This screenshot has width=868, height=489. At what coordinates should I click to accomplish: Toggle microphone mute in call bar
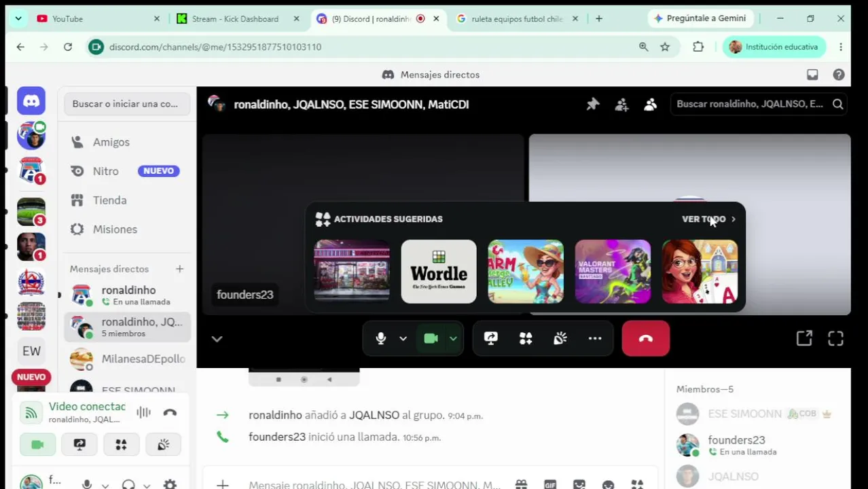(x=380, y=338)
